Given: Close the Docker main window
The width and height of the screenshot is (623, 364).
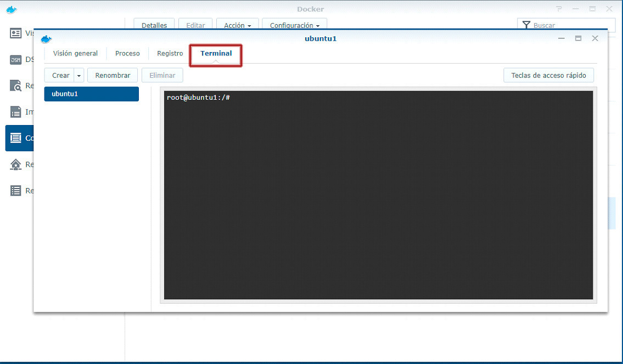Looking at the screenshot, I should click(x=609, y=9).
